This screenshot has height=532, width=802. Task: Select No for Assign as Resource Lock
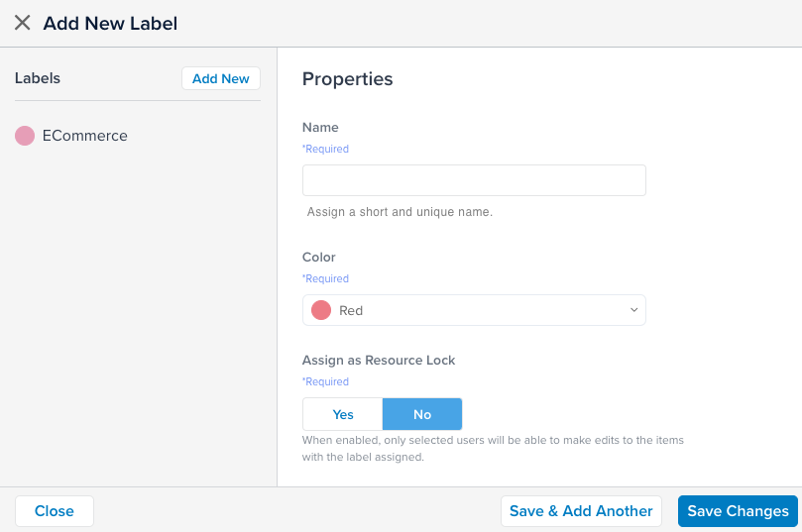point(422,414)
